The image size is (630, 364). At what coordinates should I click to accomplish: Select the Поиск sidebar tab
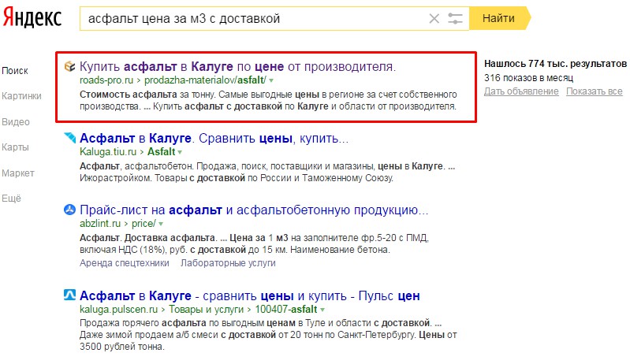coord(15,71)
